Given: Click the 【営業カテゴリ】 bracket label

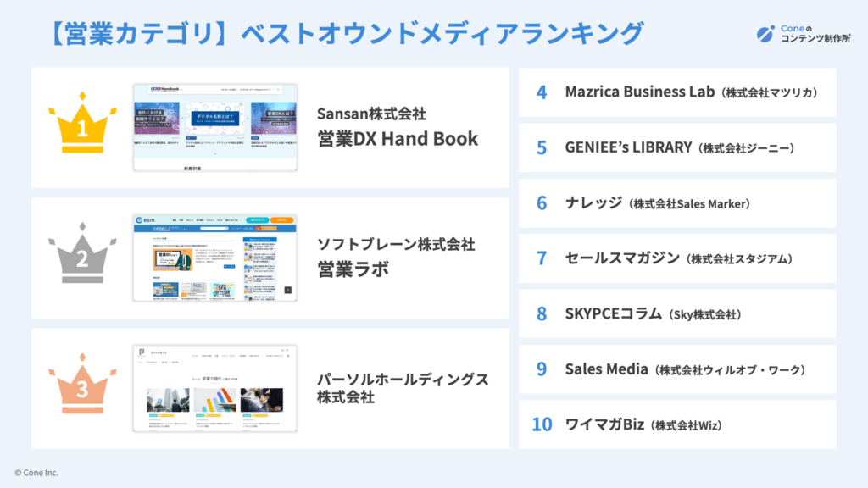Looking at the screenshot, I should pyautogui.click(x=138, y=33).
